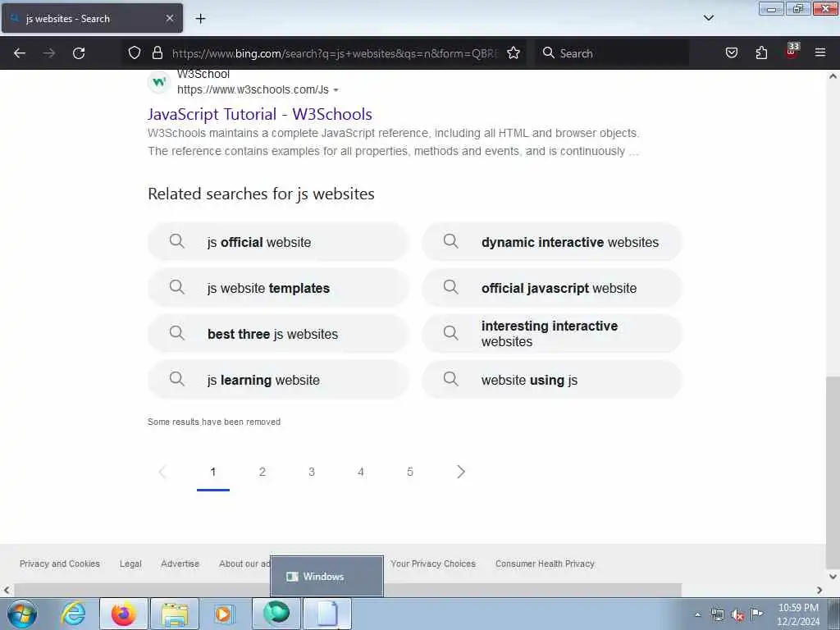The height and width of the screenshot is (630, 840).
Task: Reload the page with the refresh icon
Action: click(79, 53)
